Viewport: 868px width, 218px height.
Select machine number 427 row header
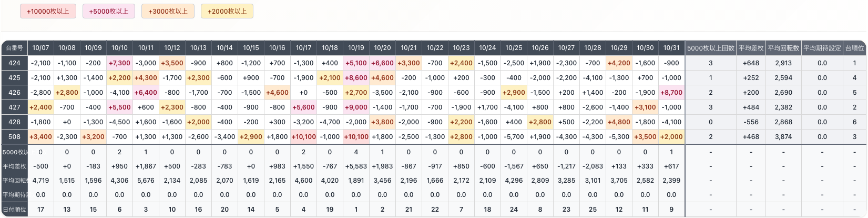[x=14, y=107]
